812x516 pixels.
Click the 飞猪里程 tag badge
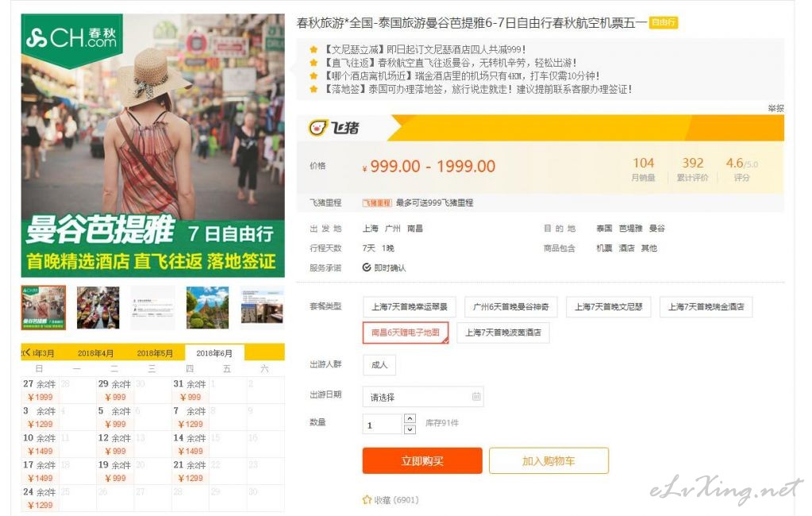coord(377,203)
